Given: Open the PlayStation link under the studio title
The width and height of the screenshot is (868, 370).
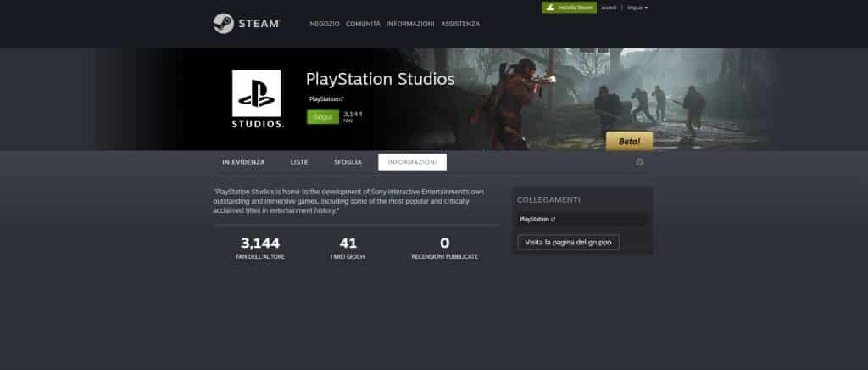Looking at the screenshot, I should click(x=326, y=98).
